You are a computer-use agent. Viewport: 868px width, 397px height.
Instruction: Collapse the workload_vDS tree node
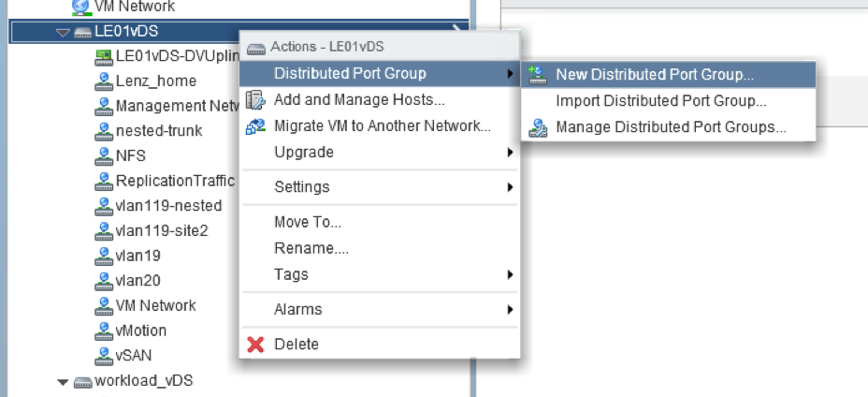click(63, 382)
